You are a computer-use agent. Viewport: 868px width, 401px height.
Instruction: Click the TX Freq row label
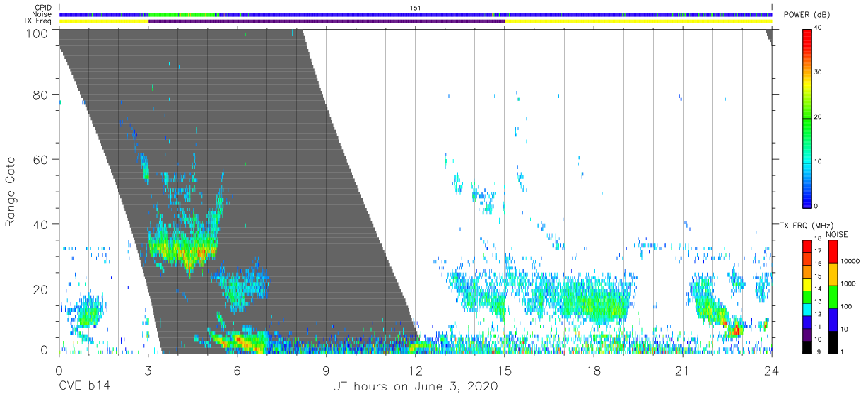37,21
